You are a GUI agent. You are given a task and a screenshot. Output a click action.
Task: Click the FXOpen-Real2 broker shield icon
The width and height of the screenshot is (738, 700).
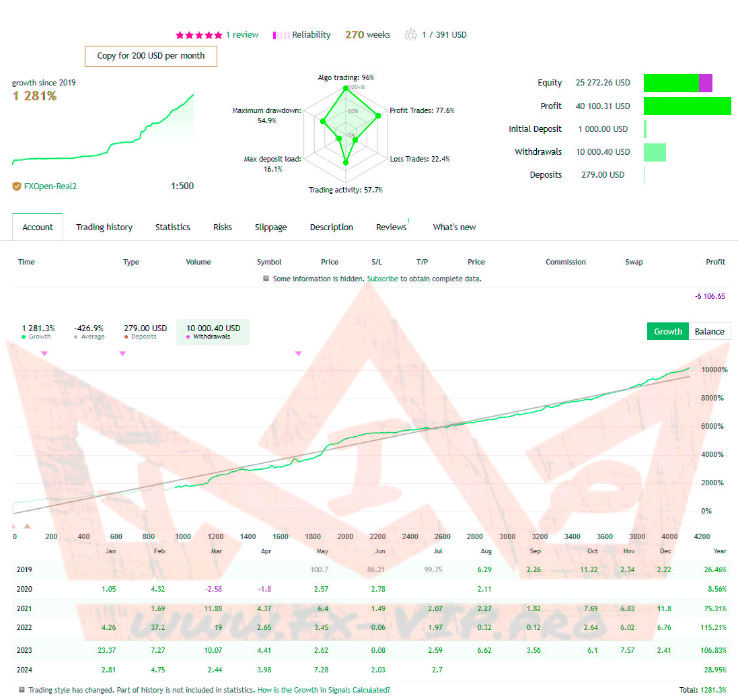17,186
